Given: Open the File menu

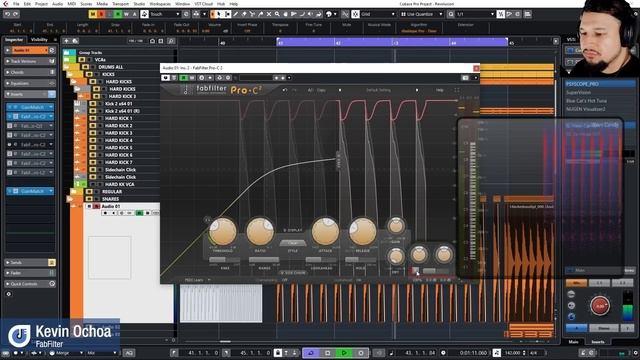Looking at the screenshot, I should (16, 4).
